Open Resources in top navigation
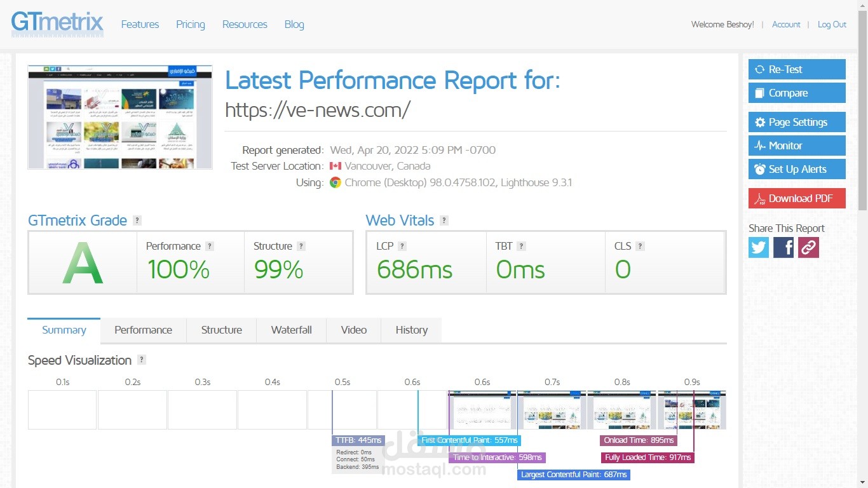 point(245,24)
